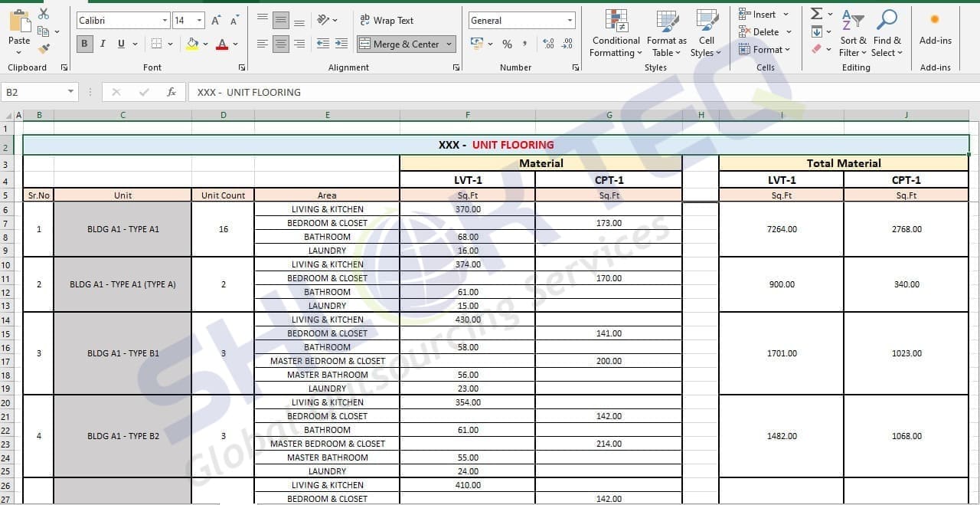The height and width of the screenshot is (505, 980).
Task: Click Decrease Decimal icon
Action: click(567, 44)
